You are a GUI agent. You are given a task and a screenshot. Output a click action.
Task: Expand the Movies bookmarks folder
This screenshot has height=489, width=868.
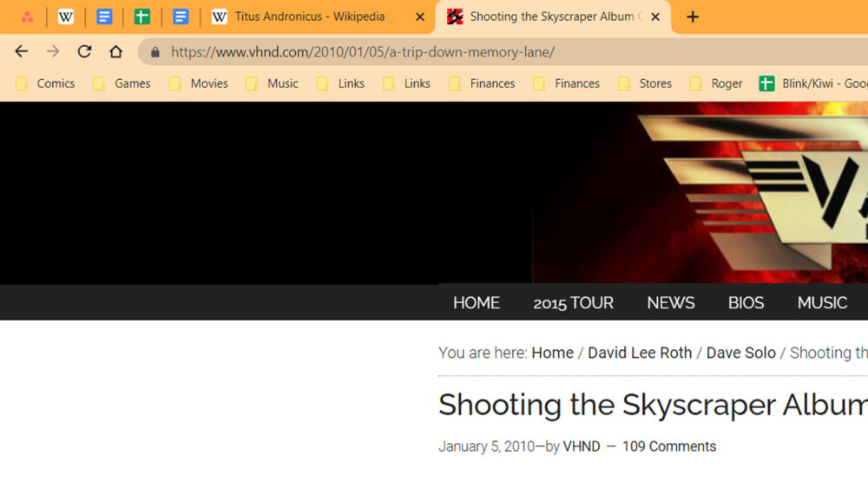tap(198, 83)
